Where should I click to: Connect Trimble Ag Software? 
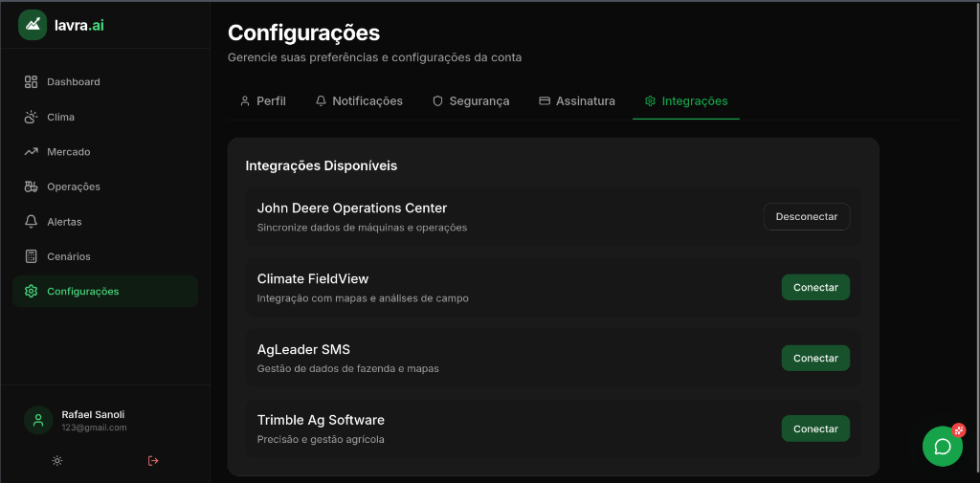click(x=815, y=429)
